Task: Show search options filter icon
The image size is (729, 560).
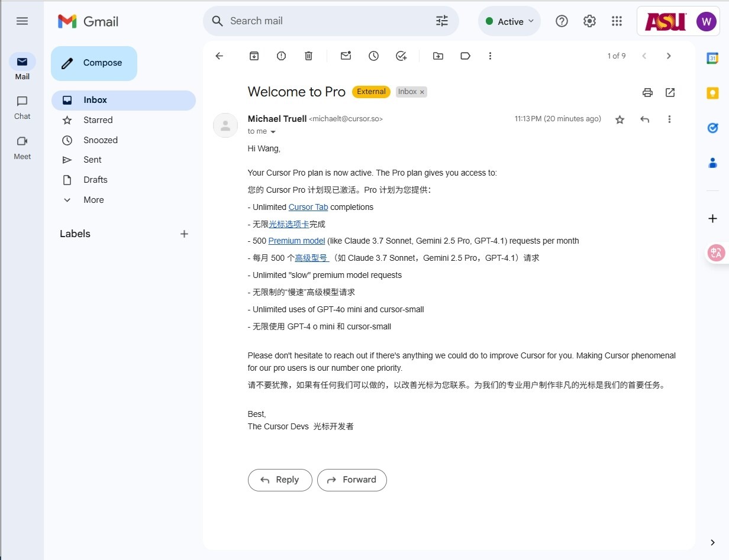Action: [x=442, y=21]
